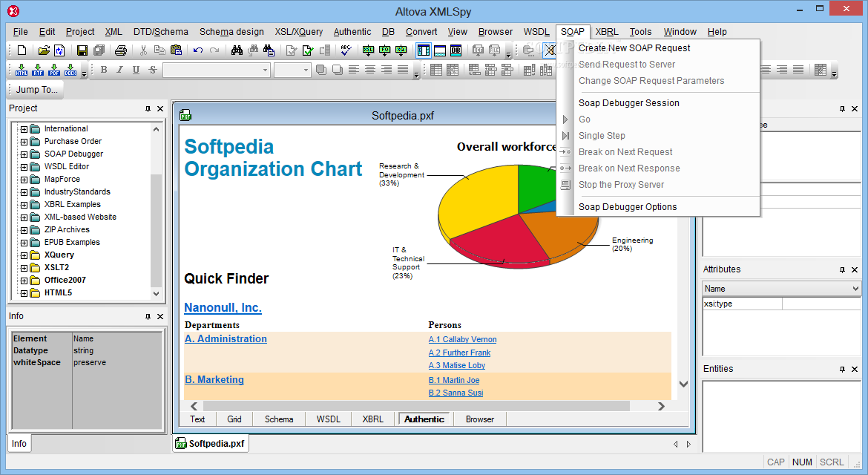Toggle the pin on the Attributes panel

(x=842, y=269)
